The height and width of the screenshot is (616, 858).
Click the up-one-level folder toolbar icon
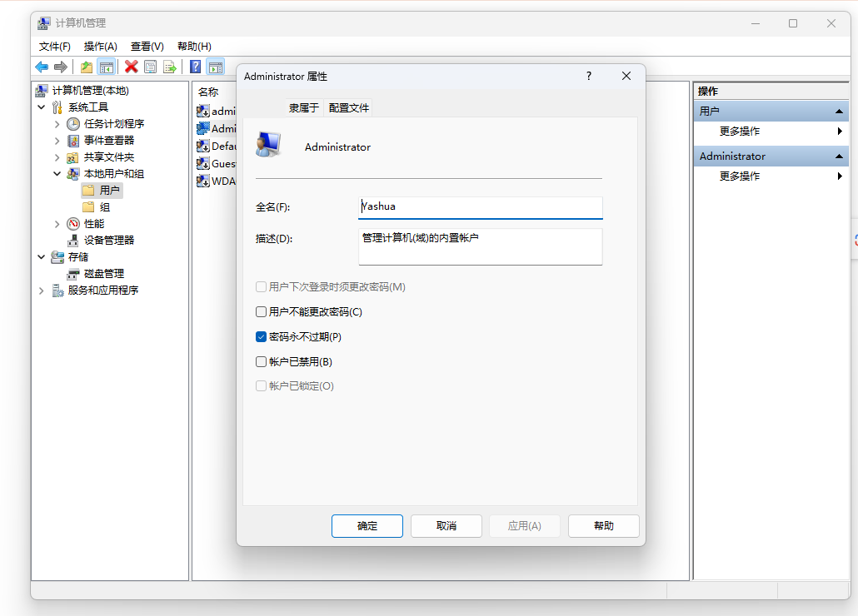[86, 67]
